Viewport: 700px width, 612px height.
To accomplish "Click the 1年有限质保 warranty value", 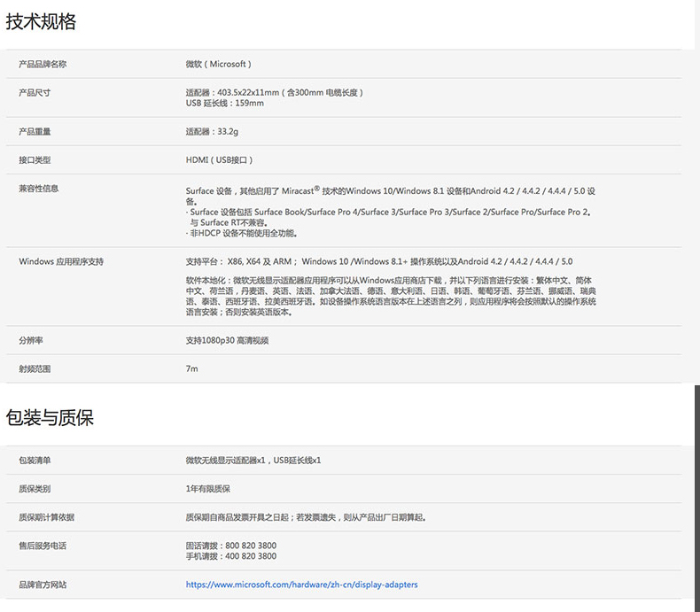I will pos(207,488).
